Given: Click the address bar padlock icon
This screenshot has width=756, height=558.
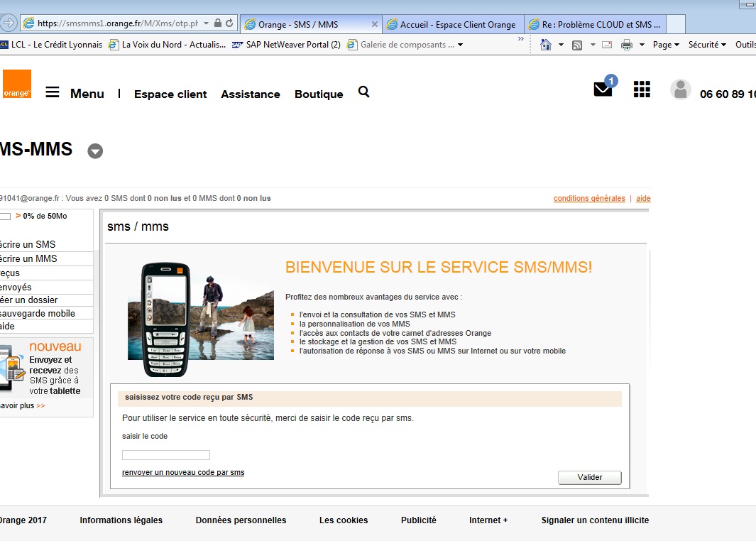Looking at the screenshot, I should [x=218, y=23].
